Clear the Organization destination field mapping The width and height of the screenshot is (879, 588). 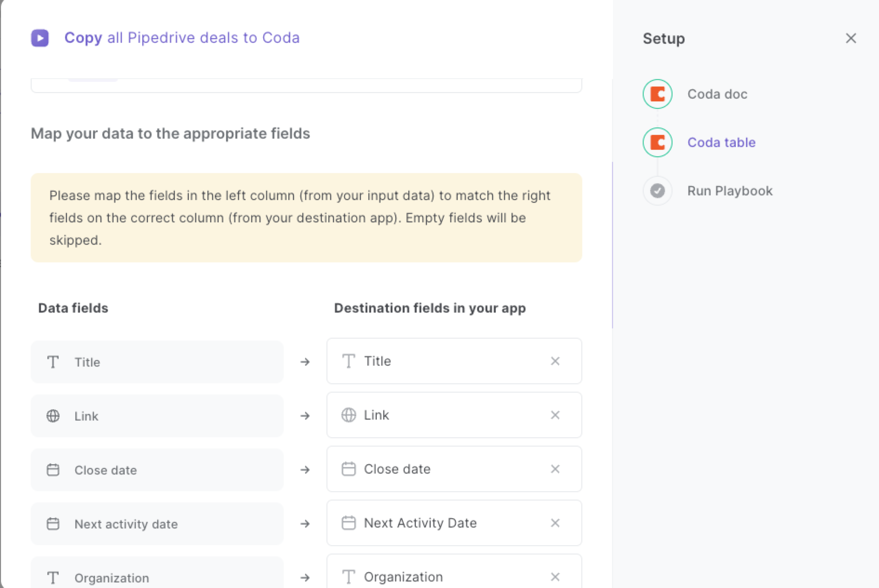[x=555, y=577]
